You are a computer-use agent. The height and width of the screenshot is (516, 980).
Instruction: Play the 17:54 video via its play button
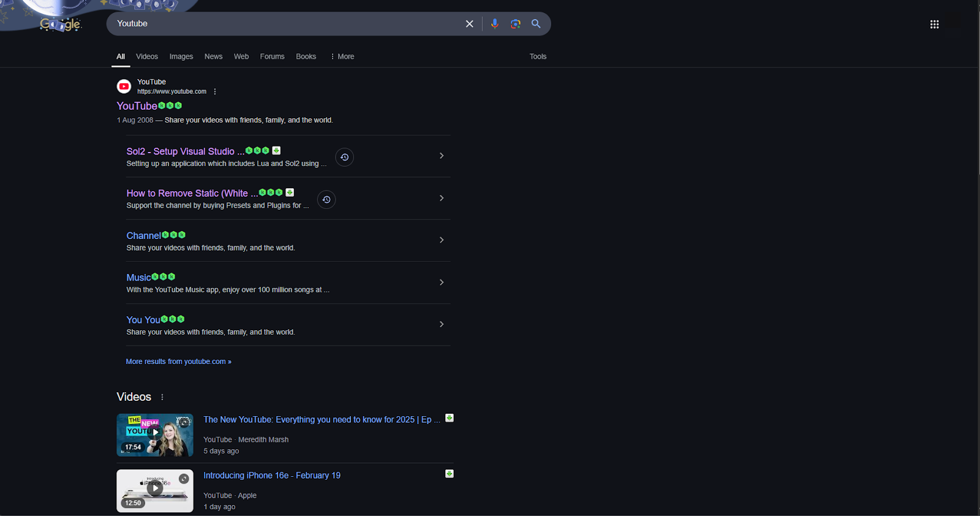[156, 432]
